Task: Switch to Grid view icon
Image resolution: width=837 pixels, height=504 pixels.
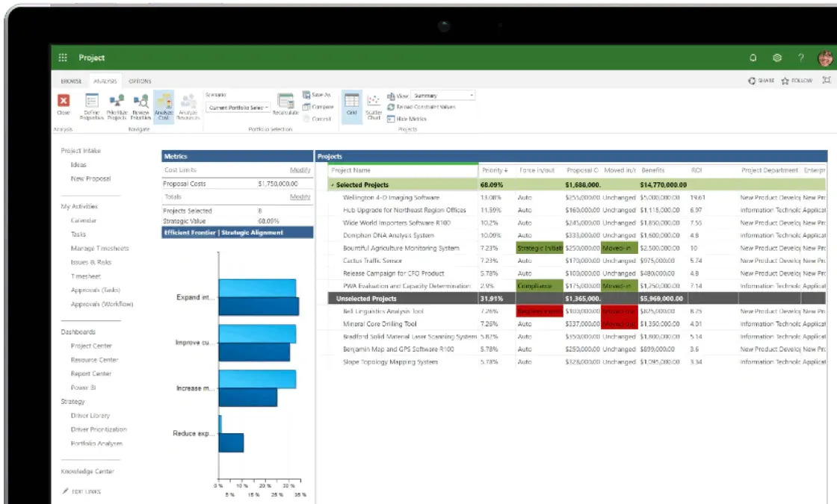Action: coord(352,101)
